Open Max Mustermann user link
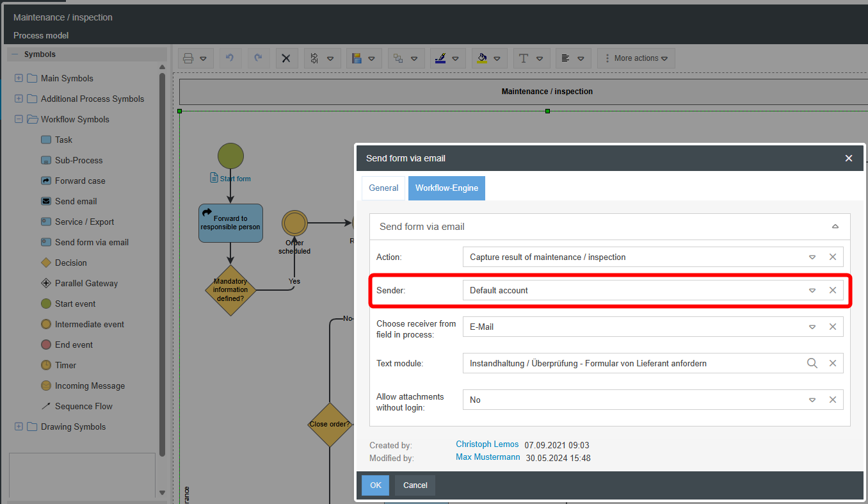Image resolution: width=868 pixels, height=504 pixels. click(x=488, y=457)
